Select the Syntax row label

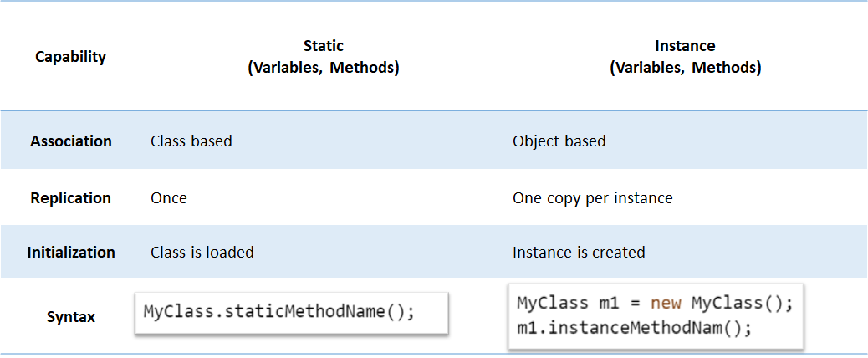click(x=71, y=317)
